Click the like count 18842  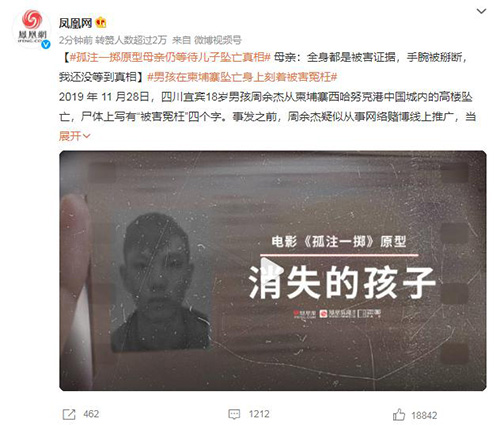click(424, 415)
